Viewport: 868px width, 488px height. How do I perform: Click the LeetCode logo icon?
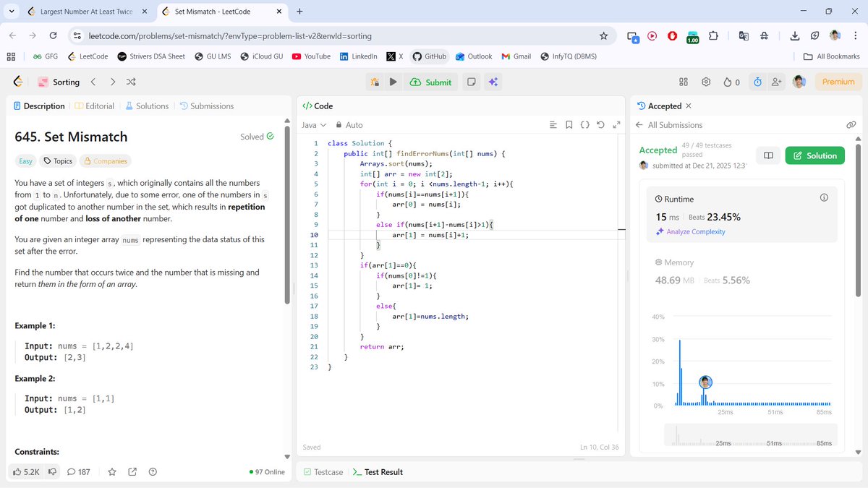18,82
